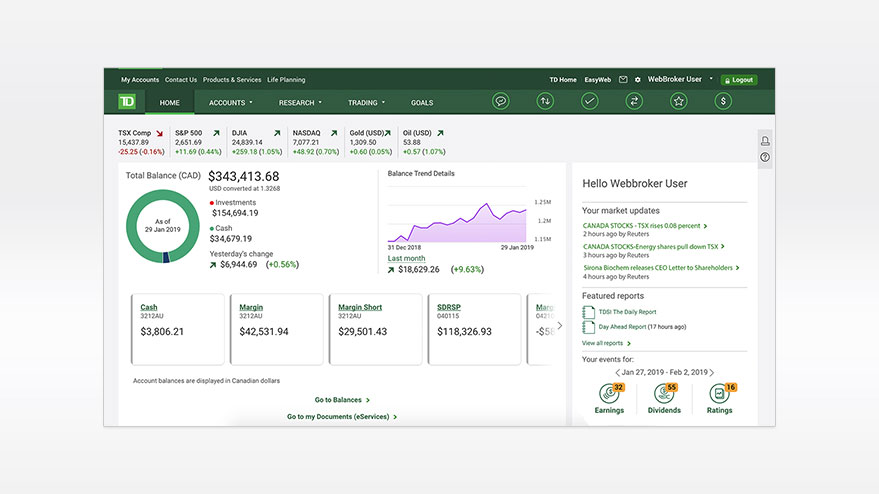879x494 pixels.
Task: Open the Cash account link
Action: click(x=149, y=307)
